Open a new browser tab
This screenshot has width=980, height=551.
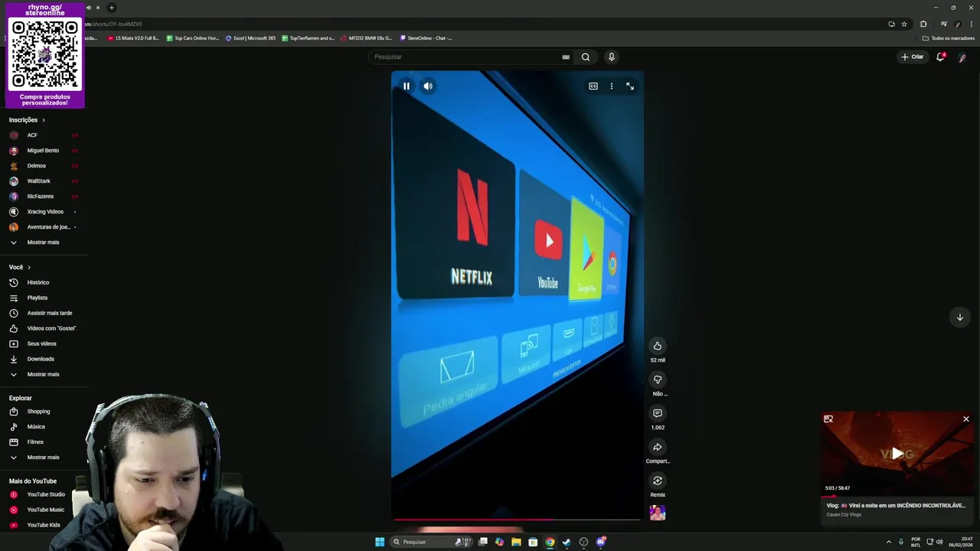(111, 8)
